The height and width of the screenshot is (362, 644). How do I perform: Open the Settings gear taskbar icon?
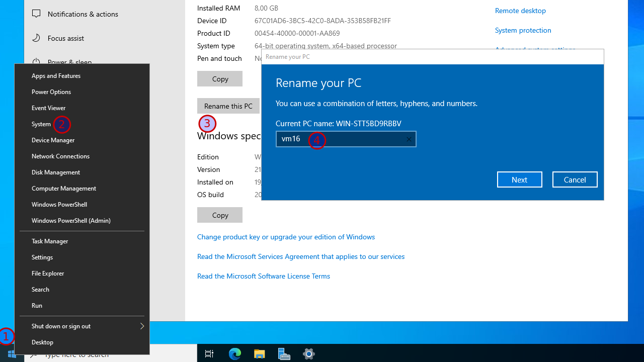click(309, 354)
